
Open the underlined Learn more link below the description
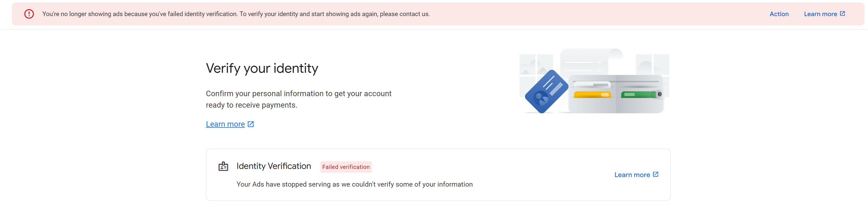pyautogui.click(x=225, y=124)
